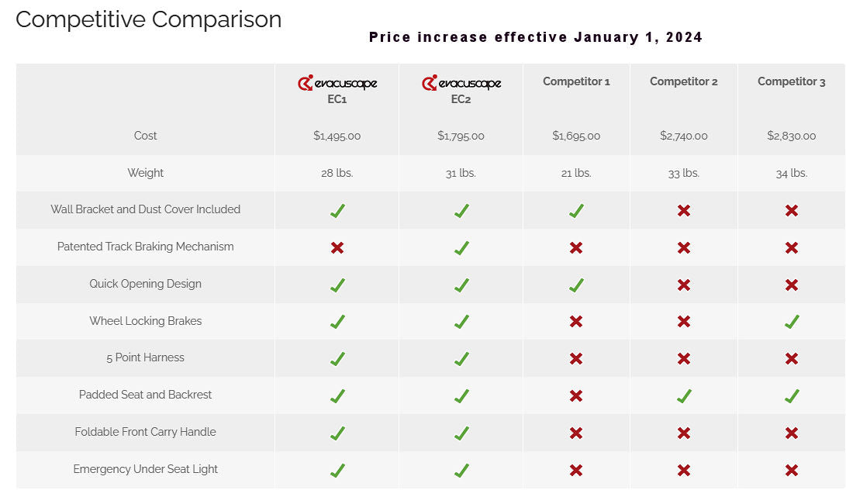This screenshot has height=504, width=846.
Task: Click Competitor 3 red X for Foldable Carry Handle
Action: click(x=792, y=433)
